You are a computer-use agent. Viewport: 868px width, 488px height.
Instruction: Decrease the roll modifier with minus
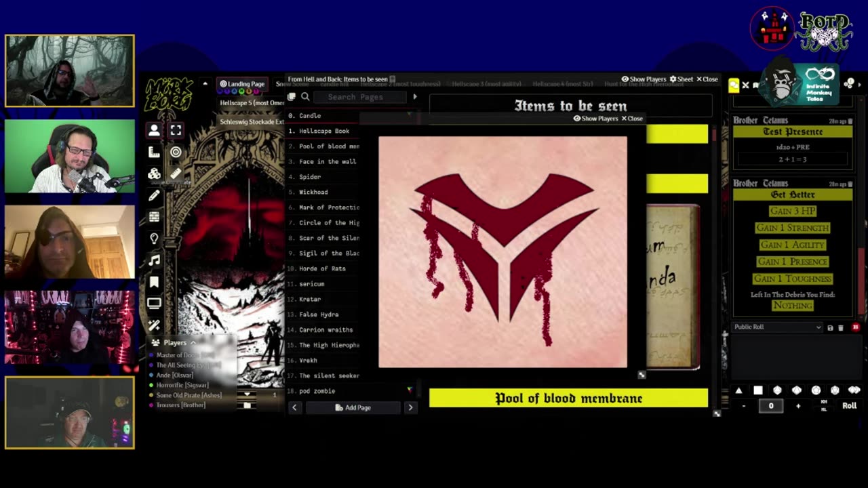(744, 406)
